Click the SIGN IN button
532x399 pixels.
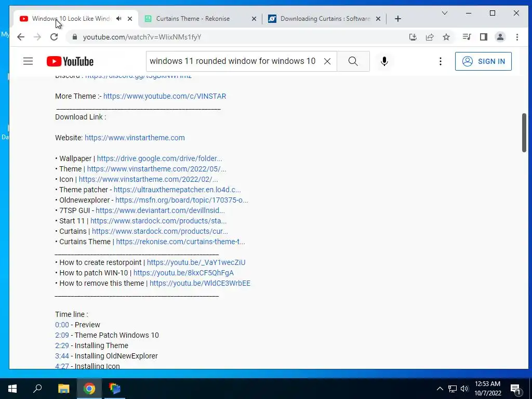(483, 61)
